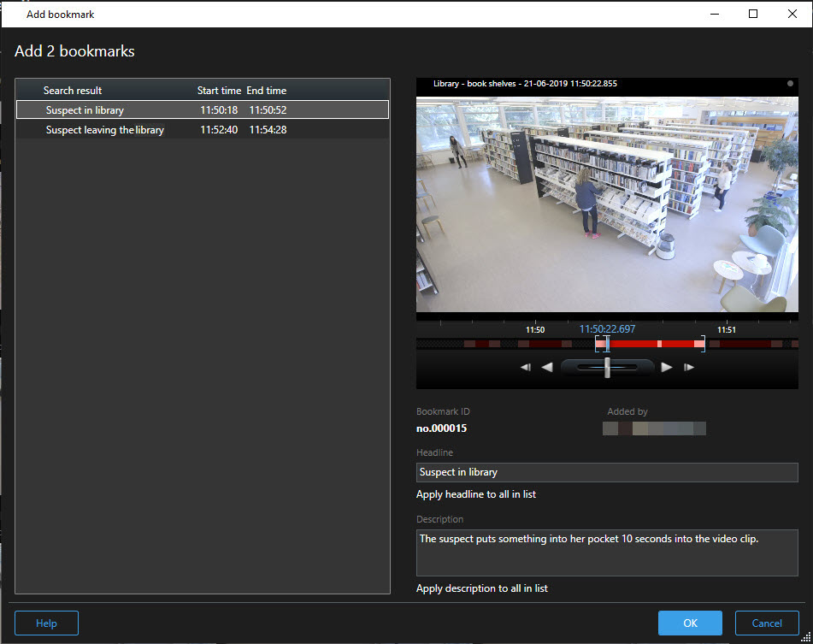Play the video backward
Image resolution: width=813 pixels, height=644 pixels.
click(547, 368)
